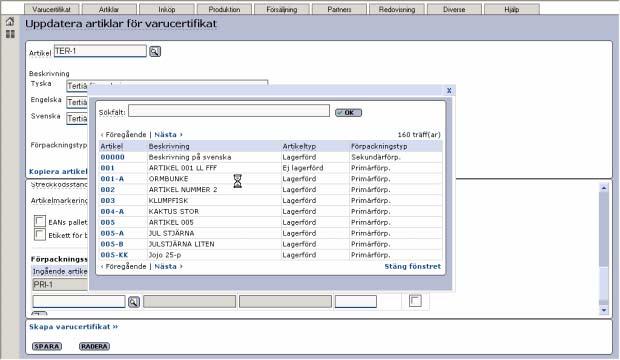Click into the Sökfält search field
Screen dimensions: 620x360
(229, 111)
